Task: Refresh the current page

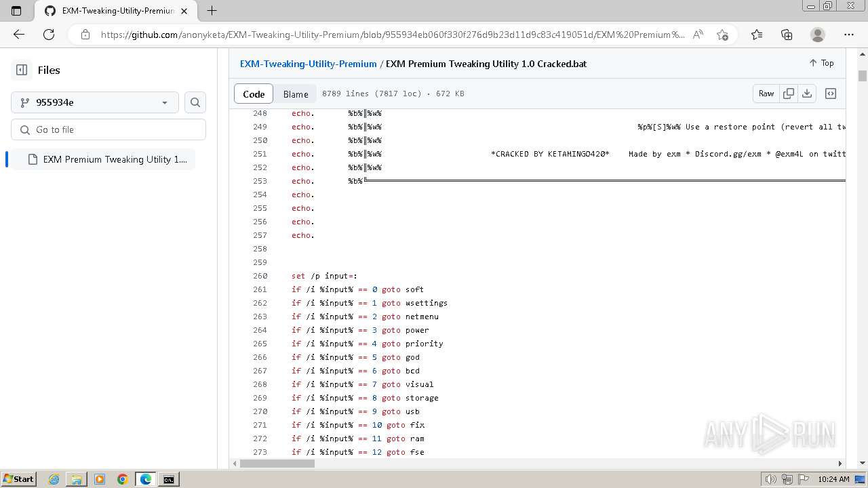Action: tap(49, 35)
